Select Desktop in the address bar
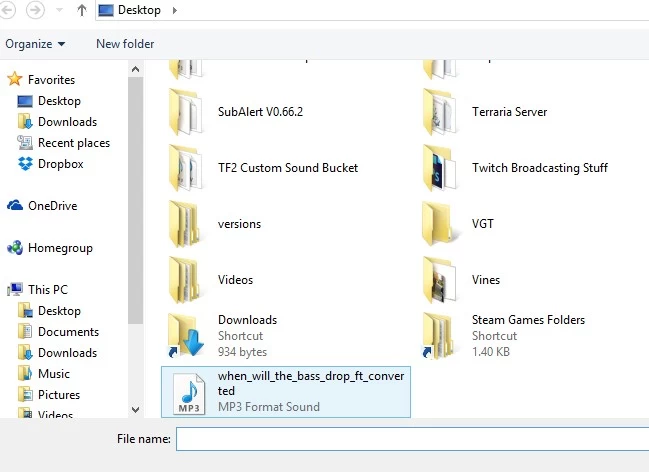Image resolution: width=649 pixels, height=472 pixels. click(139, 10)
